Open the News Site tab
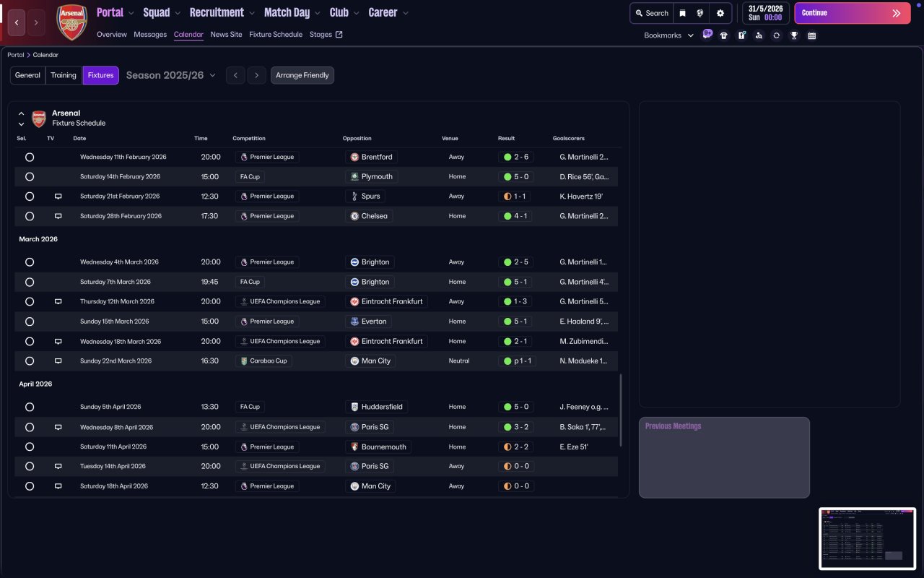This screenshot has height=578, width=924. pyautogui.click(x=227, y=35)
